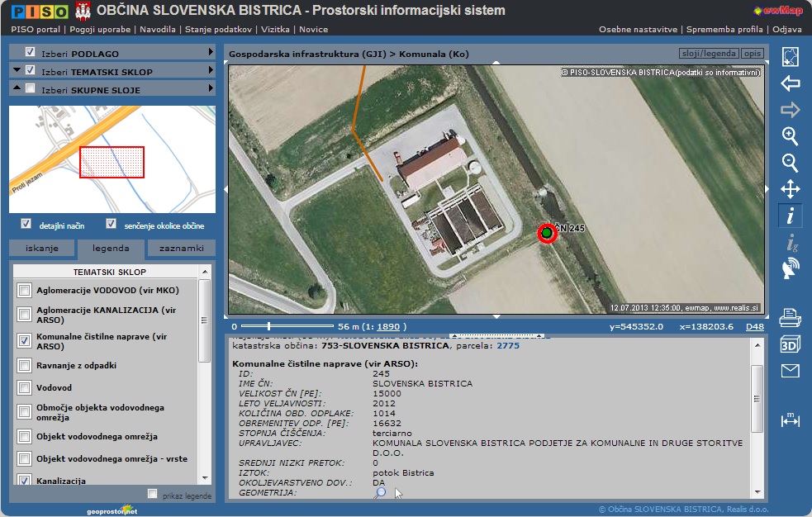Open the 3D view tool
This screenshot has height=517, width=812.
click(790, 345)
